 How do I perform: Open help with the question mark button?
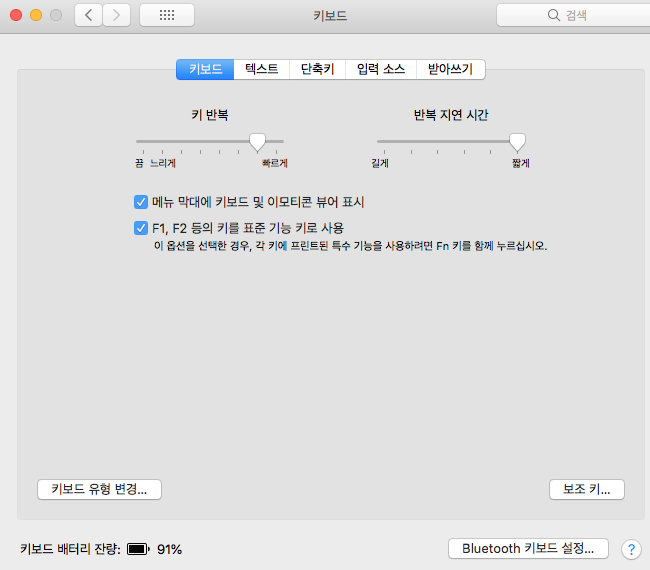tap(631, 549)
